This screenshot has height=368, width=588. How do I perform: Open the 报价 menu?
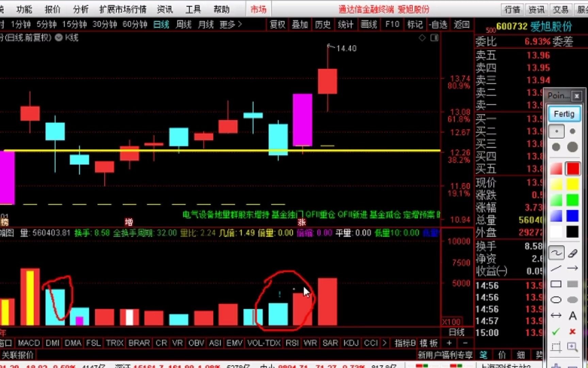click(52, 9)
